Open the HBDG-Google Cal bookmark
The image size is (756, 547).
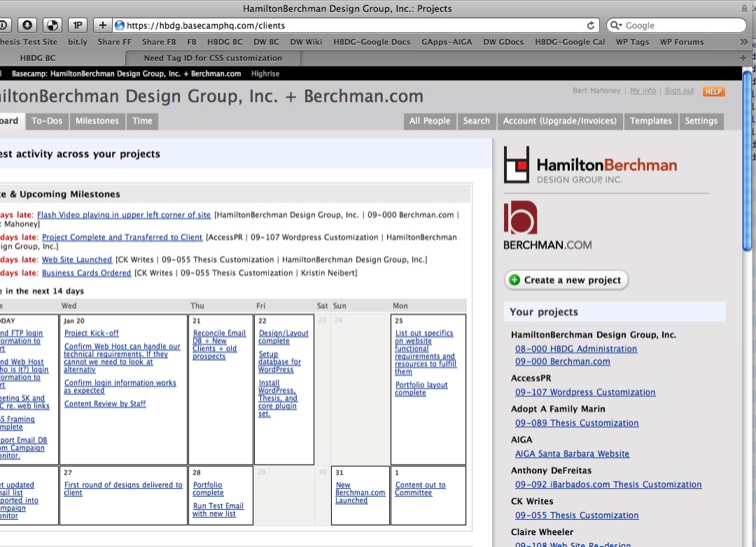(570, 42)
